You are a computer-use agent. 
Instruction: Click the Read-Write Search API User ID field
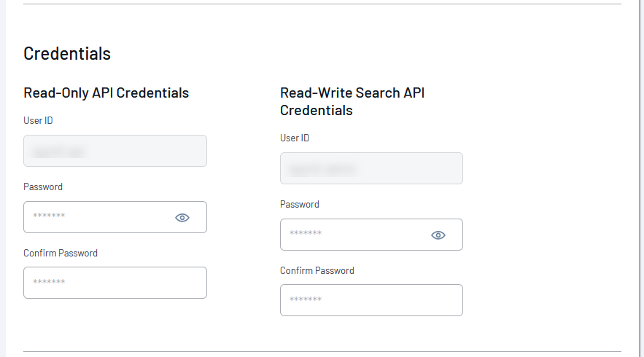(371, 168)
